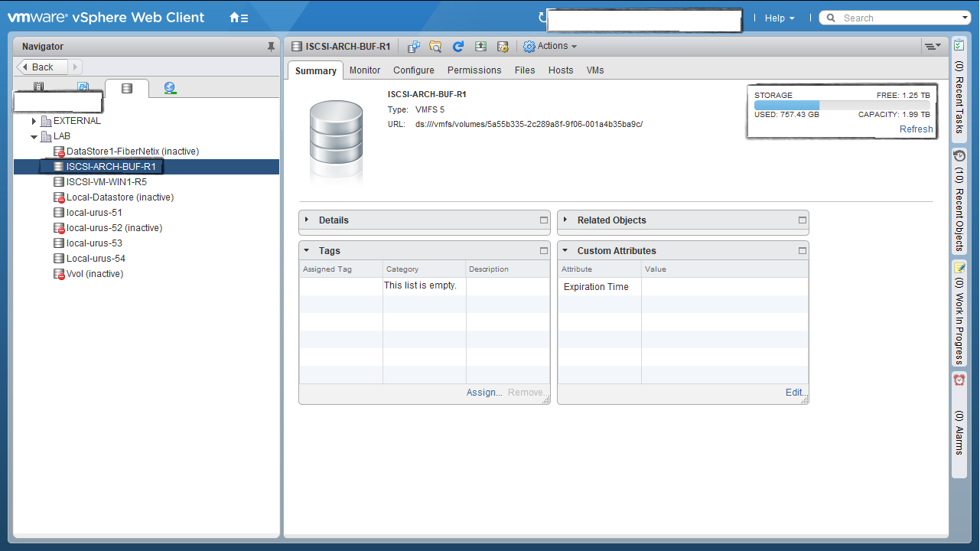Image resolution: width=980 pixels, height=551 pixels.
Task: Click the manage storage providers icon
Action: coord(503,47)
